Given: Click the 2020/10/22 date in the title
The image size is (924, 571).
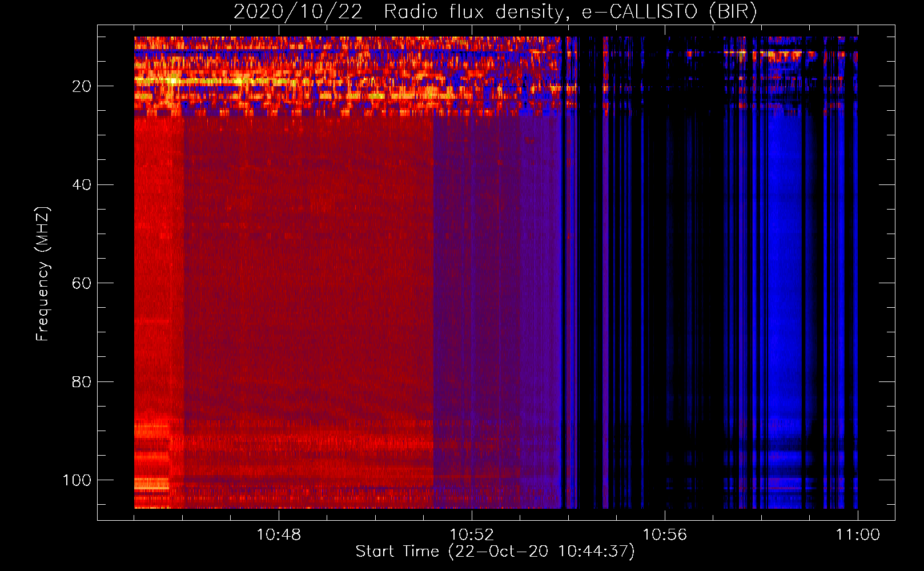Looking at the screenshot, I should point(298,11).
